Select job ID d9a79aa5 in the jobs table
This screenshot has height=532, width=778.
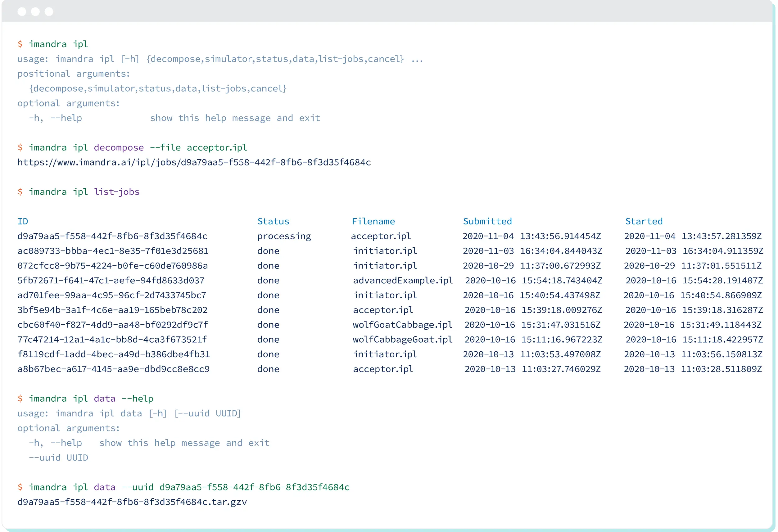pos(112,236)
